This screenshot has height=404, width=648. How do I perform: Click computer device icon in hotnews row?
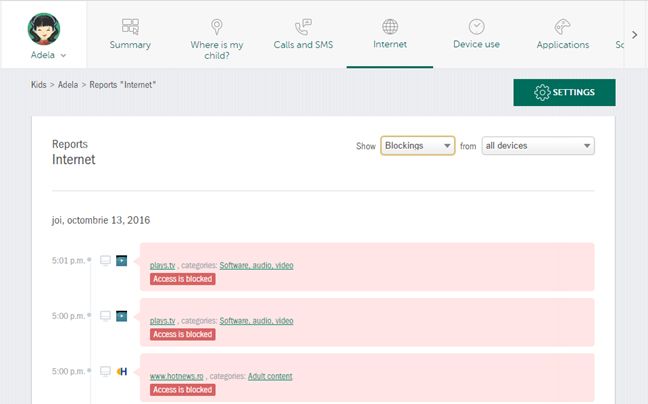tap(105, 371)
